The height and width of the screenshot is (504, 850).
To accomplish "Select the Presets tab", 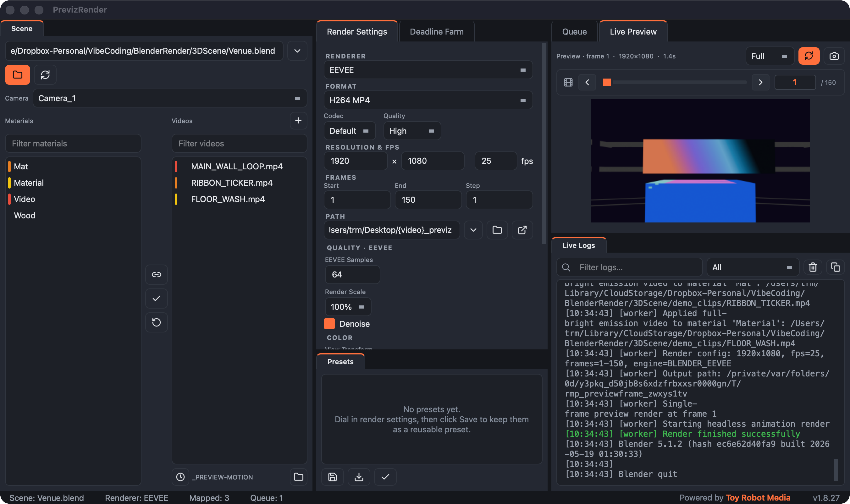I will tap(340, 362).
